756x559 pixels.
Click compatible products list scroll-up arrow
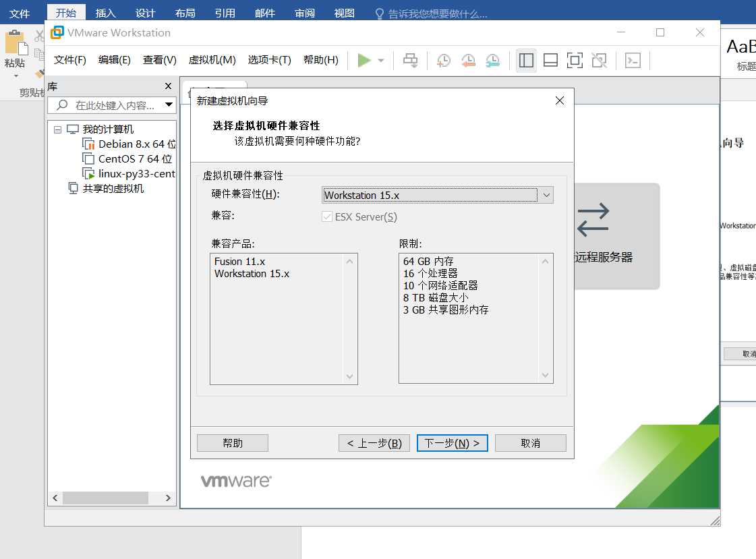pyautogui.click(x=349, y=261)
